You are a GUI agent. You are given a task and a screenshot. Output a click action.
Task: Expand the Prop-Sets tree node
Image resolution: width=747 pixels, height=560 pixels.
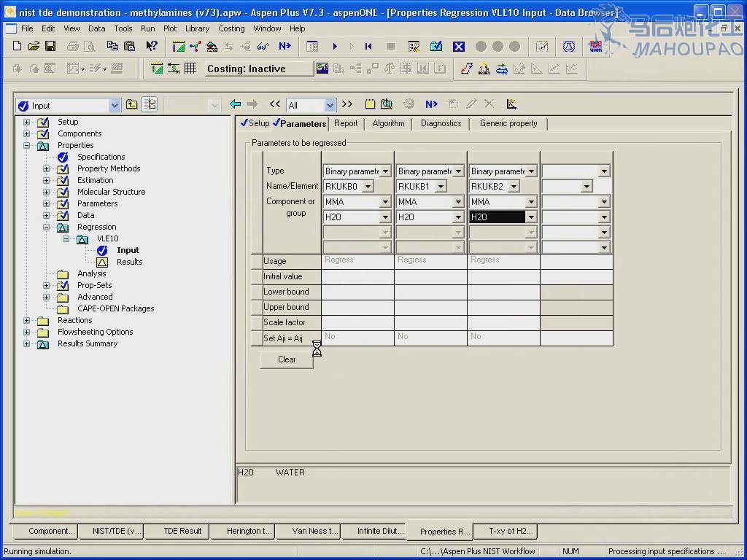(x=46, y=285)
